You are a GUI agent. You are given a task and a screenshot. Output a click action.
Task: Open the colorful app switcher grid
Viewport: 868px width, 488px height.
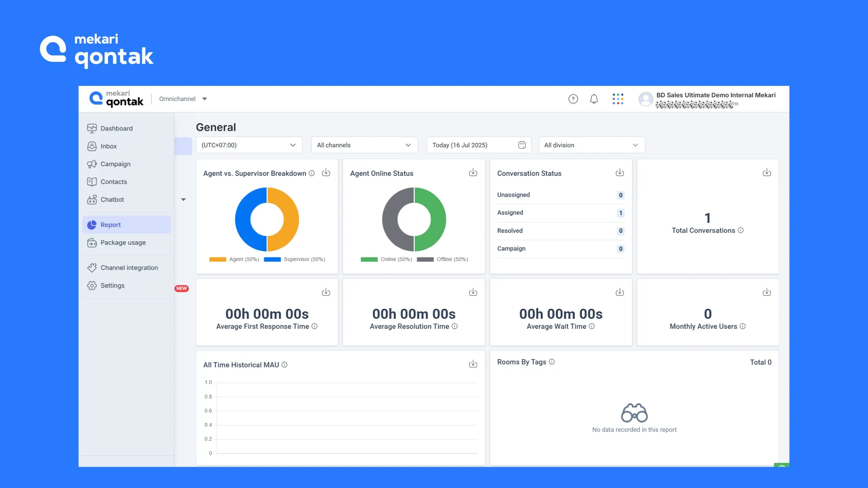click(618, 99)
